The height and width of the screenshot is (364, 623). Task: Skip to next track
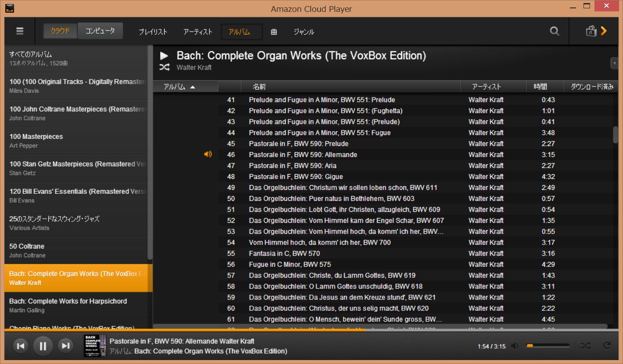pyautogui.click(x=65, y=346)
